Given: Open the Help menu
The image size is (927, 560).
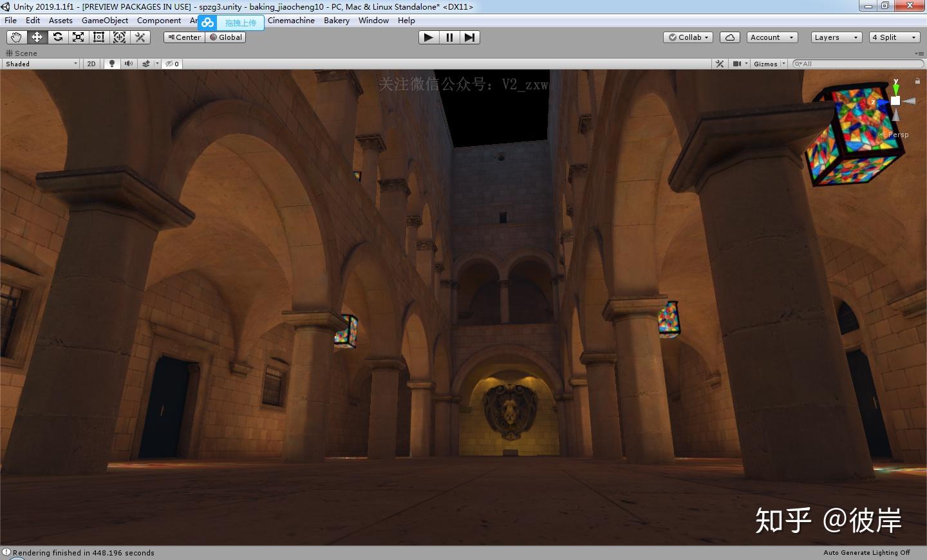Looking at the screenshot, I should point(406,21).
